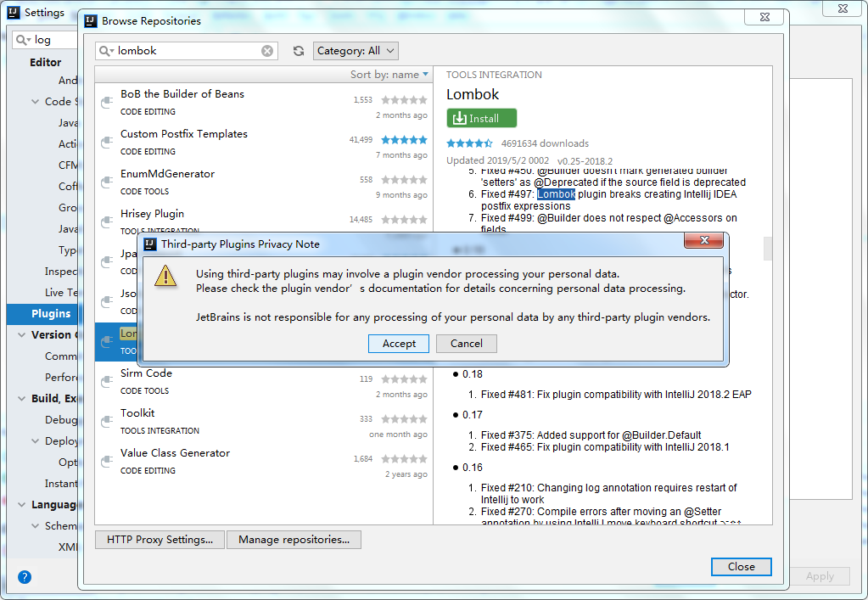Viewport: 868px width, 600px height.
Task: Expand Build, Execution section in Settings
Action: coord(21,399)
